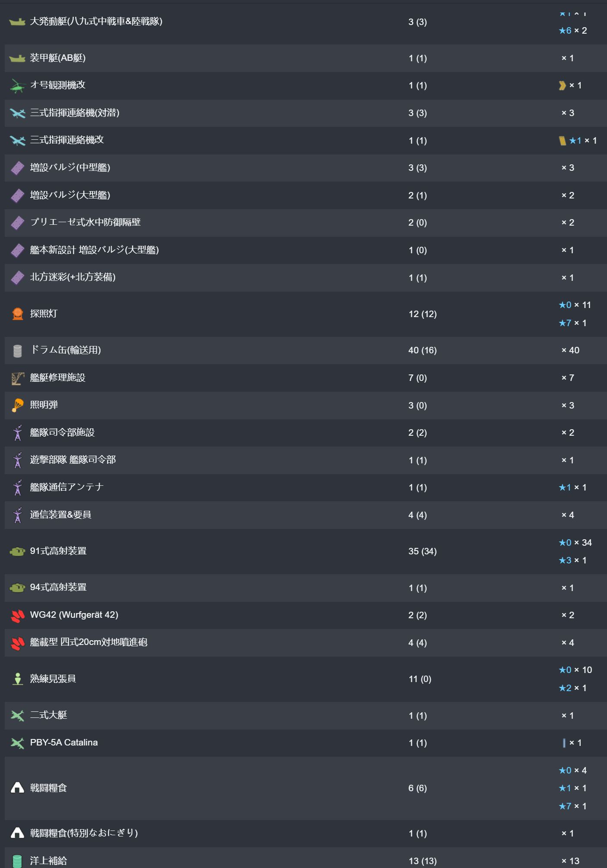Click the ★3 × 1 entry for 91式高射装置
Screen dimensions: 607x868
pyautogui.click(x=572, y=560)
